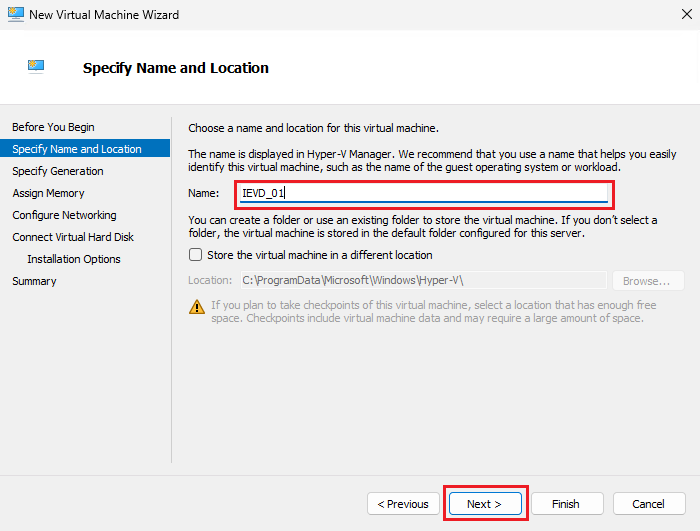Go to the Summary step
700x531 pixels.
tap(34, 281)
